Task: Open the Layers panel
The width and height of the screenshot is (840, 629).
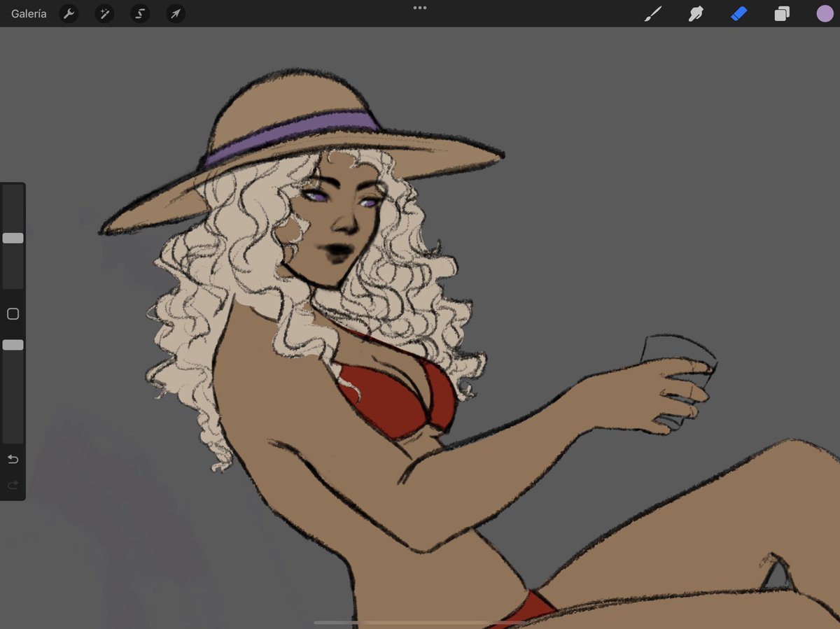Action: [782, 13]
